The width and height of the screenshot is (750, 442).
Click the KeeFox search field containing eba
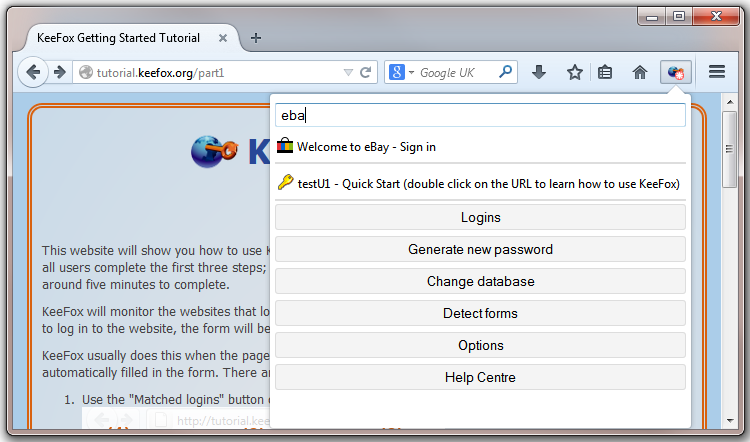click(x=480, y=115)
